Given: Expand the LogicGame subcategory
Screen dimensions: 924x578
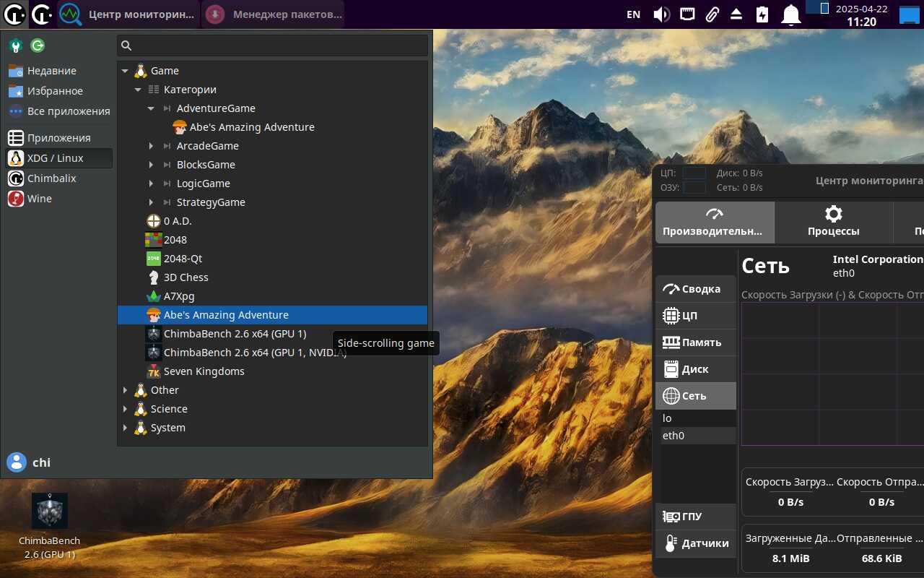Looking at the screenshot, I should click(151, 184).
